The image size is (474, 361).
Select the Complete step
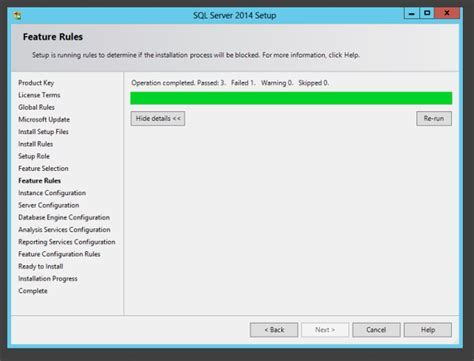tap(33, 291)
